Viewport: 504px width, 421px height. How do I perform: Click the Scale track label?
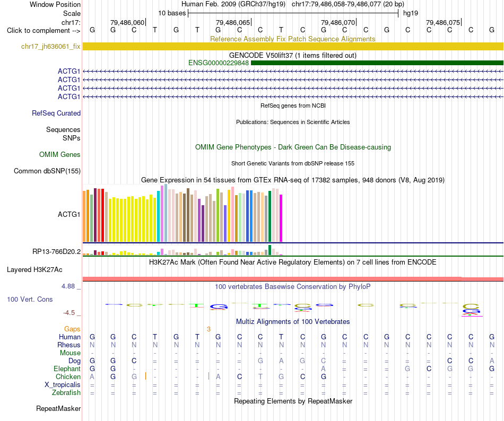72,13
